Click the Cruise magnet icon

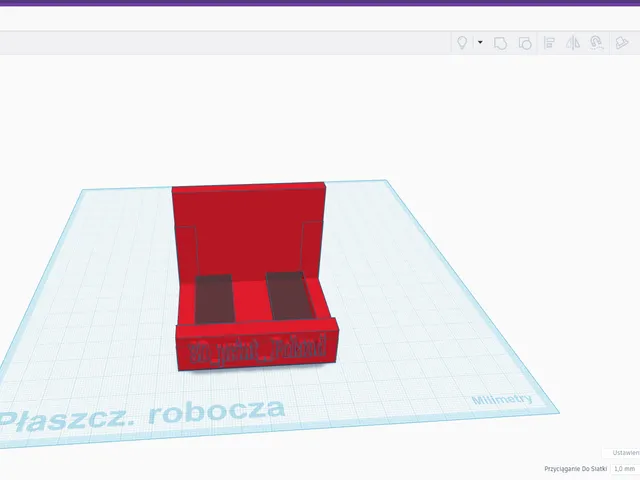[x=596, y=43]
